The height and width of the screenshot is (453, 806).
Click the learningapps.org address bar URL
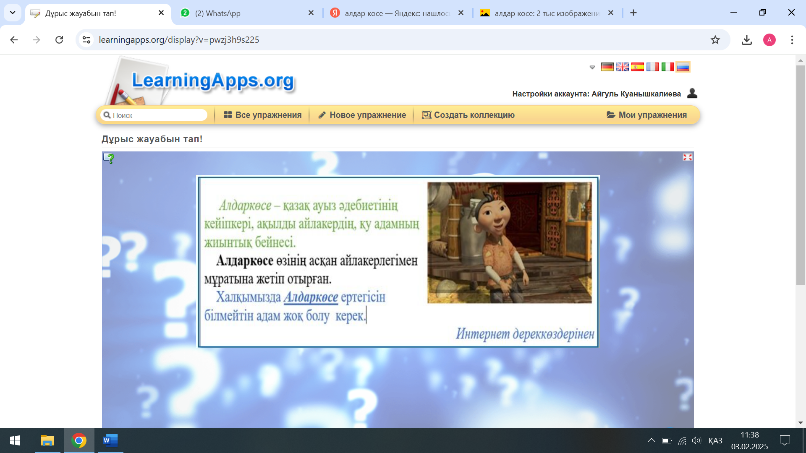pos(179,40)
